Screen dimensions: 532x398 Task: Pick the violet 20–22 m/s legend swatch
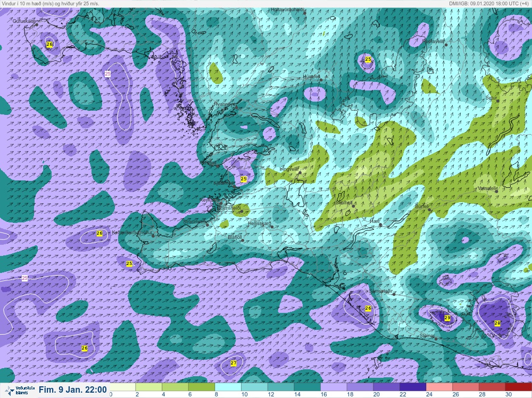point(386,387)
